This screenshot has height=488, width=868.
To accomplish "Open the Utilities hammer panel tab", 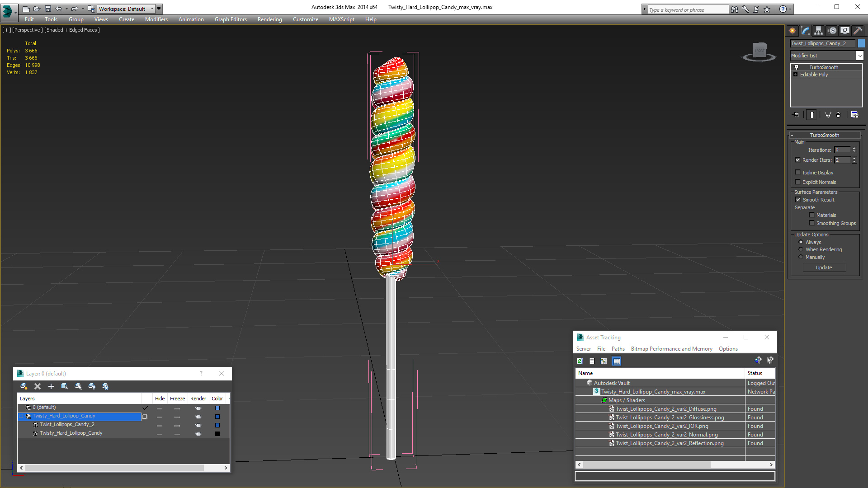I will 858,31.
